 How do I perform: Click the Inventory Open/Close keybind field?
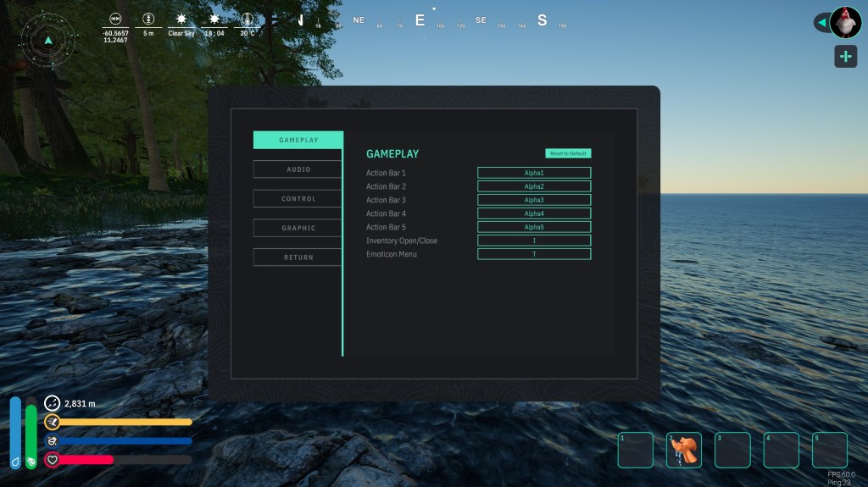(533, 241)
